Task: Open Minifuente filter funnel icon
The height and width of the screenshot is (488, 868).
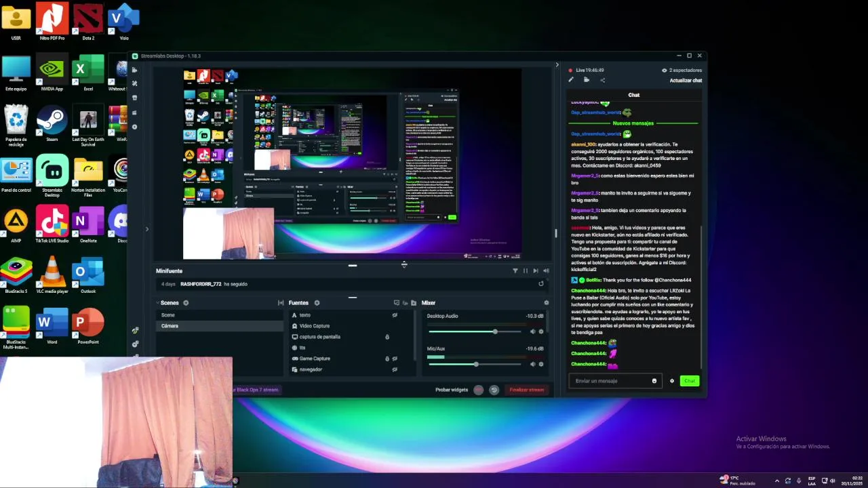Action: coord(515,271)
